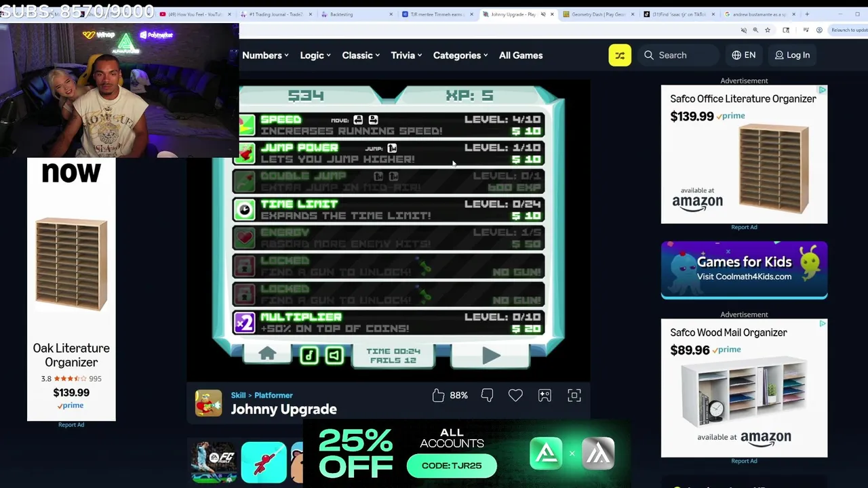Click Log In

pos(792,55)
